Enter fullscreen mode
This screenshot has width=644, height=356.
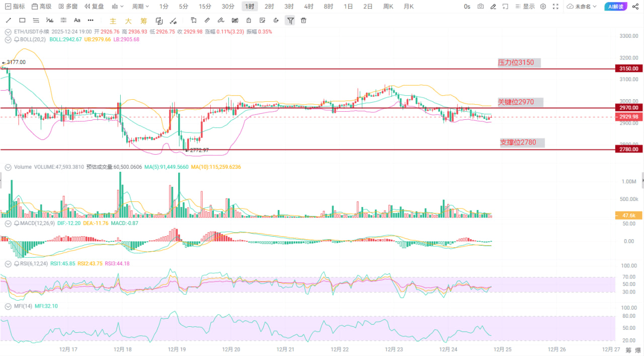point(555,7)
